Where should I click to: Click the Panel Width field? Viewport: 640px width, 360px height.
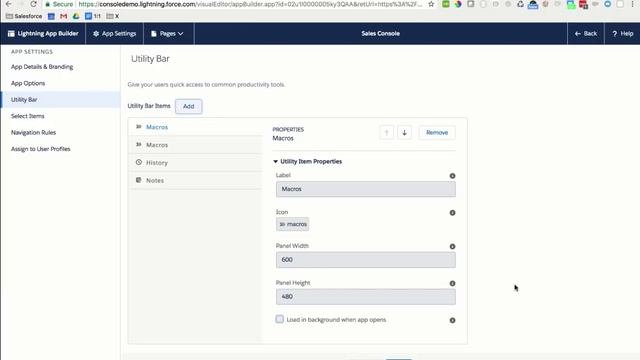pyautogui.click(x=366, y=260)
